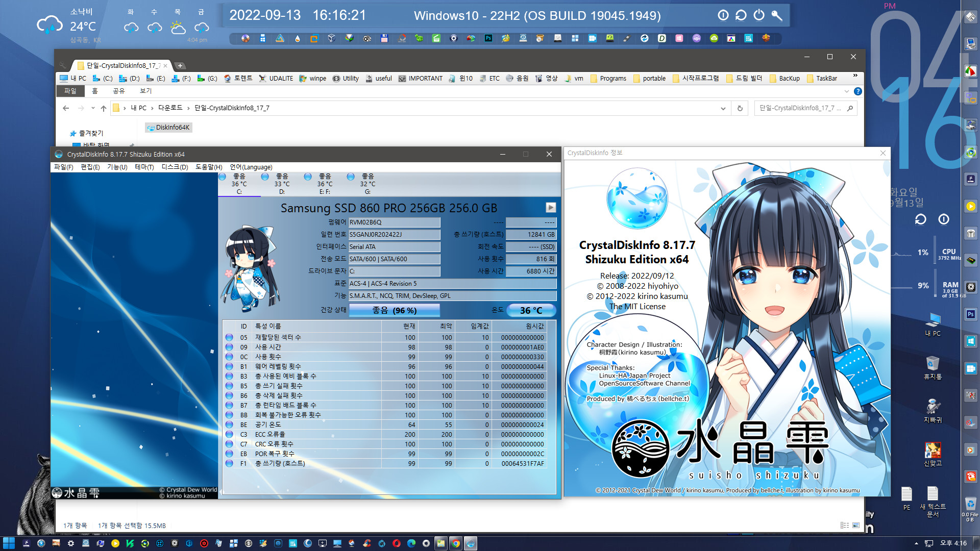This screenshot has width=980, height=551.
Task: Expand the 다운로드 breadcrumb chevron
Action: (188, 108)
